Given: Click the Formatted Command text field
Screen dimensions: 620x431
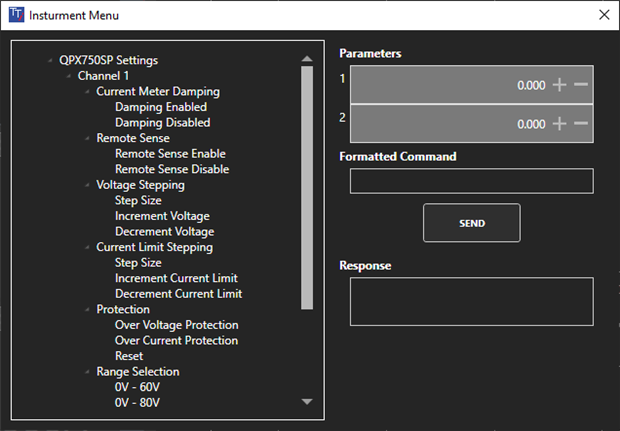Looking at the screenshot, I should click(471, 181).
